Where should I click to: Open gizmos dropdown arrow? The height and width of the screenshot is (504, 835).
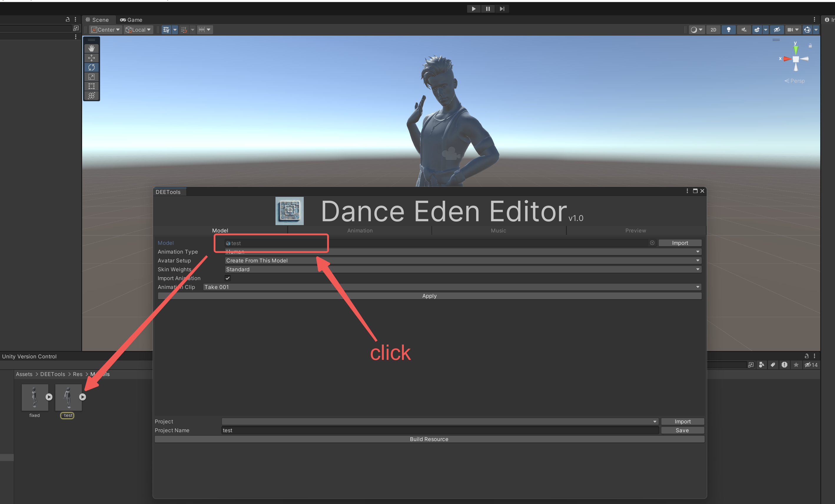[x=816, y=30]
